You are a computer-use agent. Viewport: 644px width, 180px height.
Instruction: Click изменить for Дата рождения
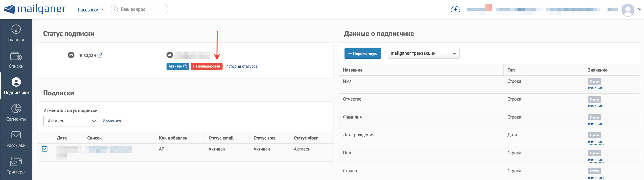[x=596, y=142]
